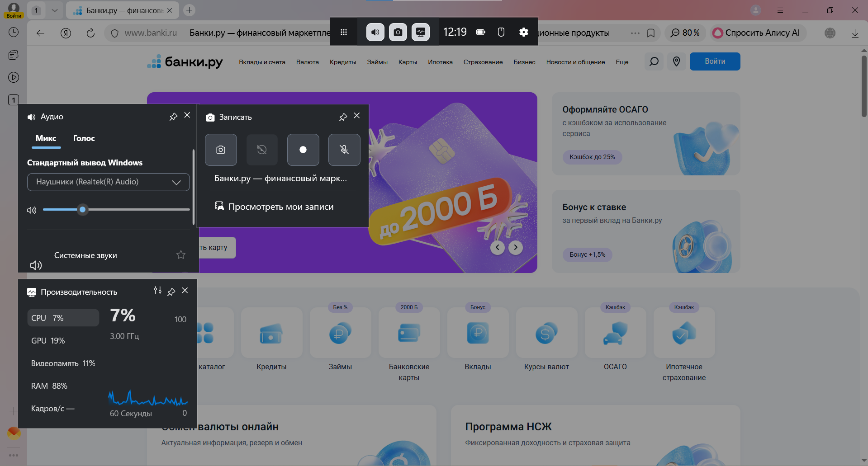Expand the browser tab list chevron
The width and height of the screenshot is (868, 466).
click(x=55, y=10)
